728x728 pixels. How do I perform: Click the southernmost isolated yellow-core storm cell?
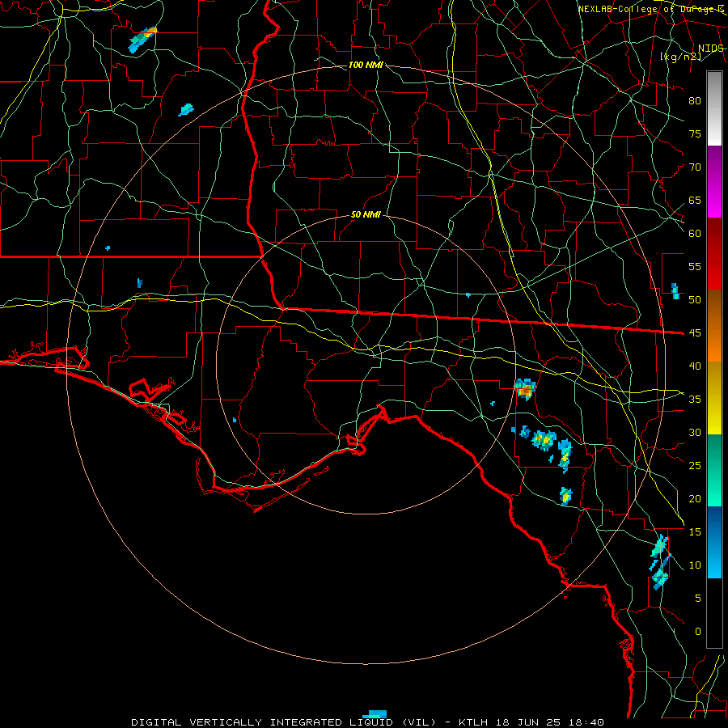pyautogui.click(x=565, y=497)
